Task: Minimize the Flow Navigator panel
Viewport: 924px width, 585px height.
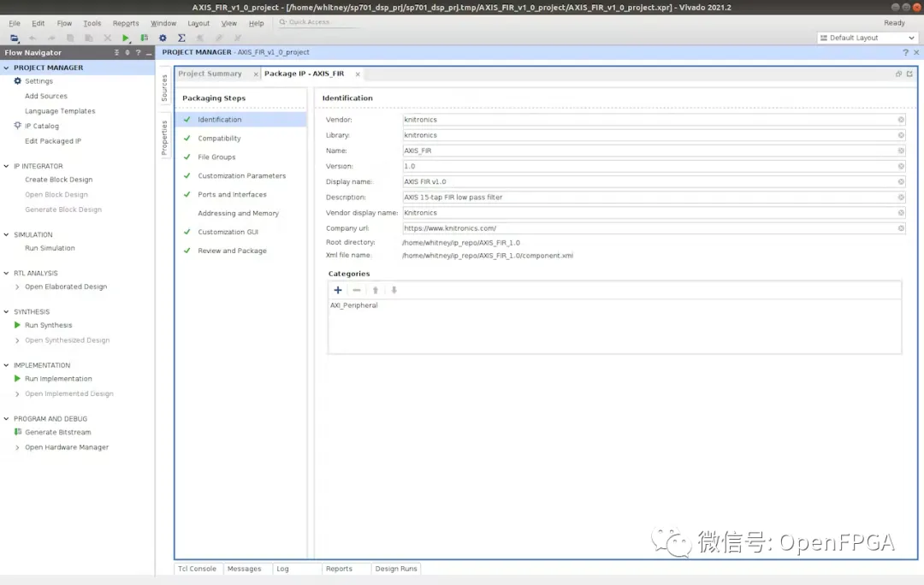Action: [149, 52]
